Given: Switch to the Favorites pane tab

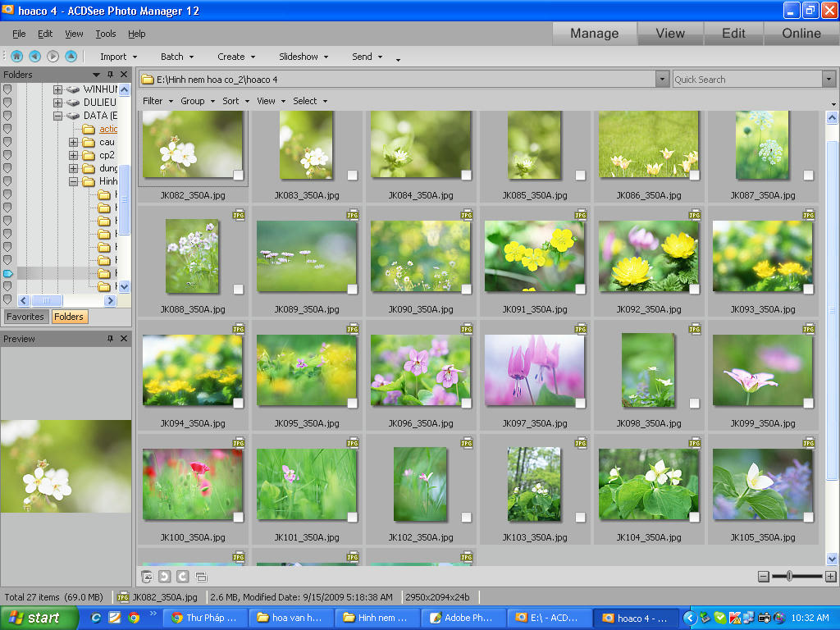Looking at the screenshot, I should click(x=25, y=317).
